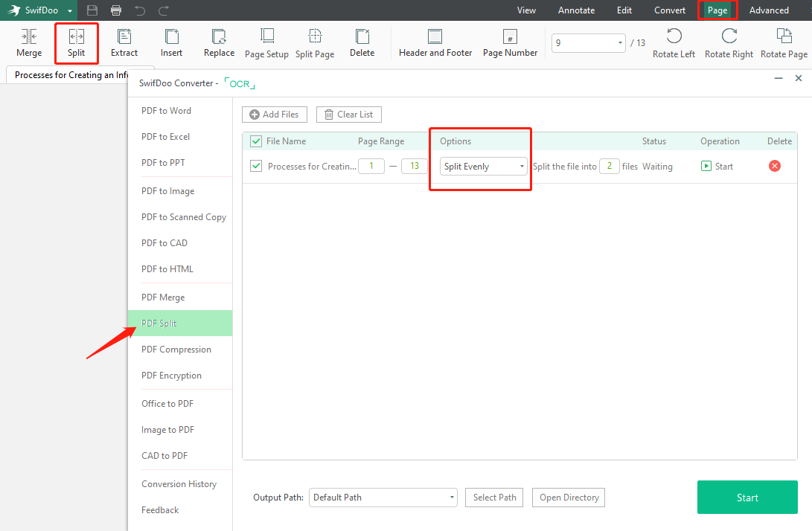This screenshot has width=812, height=531.
Task: Select the document tab Processes for Creating
Action: (71, 75)
